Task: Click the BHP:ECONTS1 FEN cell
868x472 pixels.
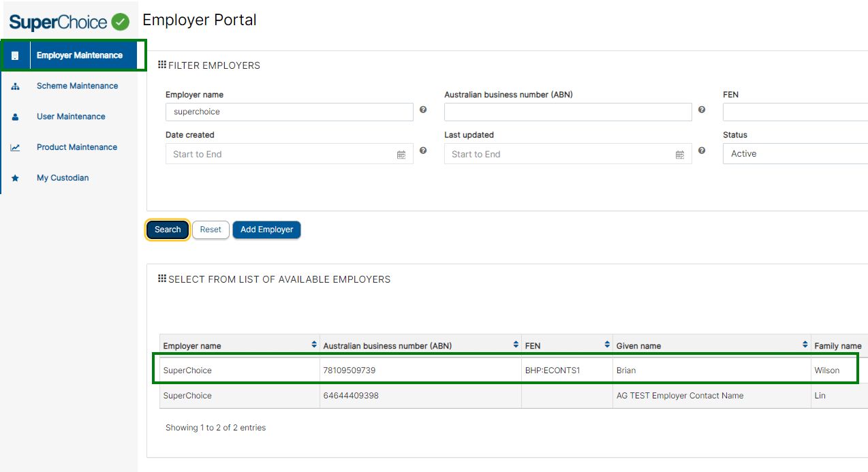Action: pos(568,371)
